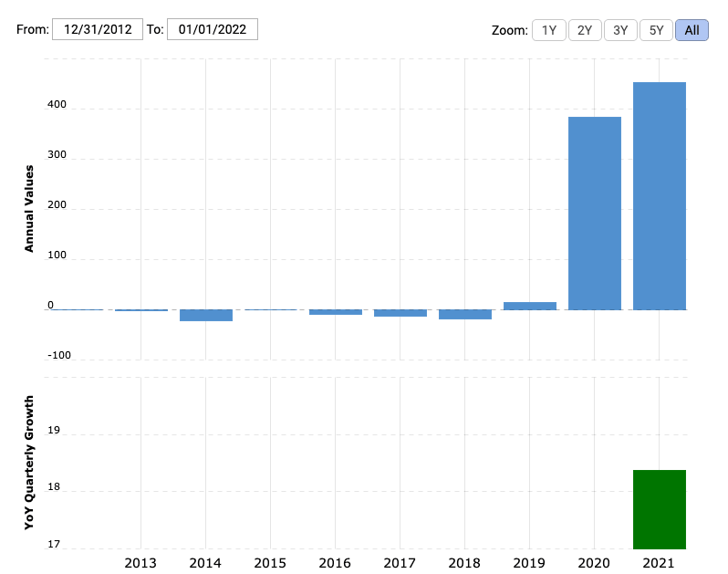Image resolution: width=728 pixels, height=574 pixels.
Task: Switch zoom to 5Y
Action: point(656,30)
